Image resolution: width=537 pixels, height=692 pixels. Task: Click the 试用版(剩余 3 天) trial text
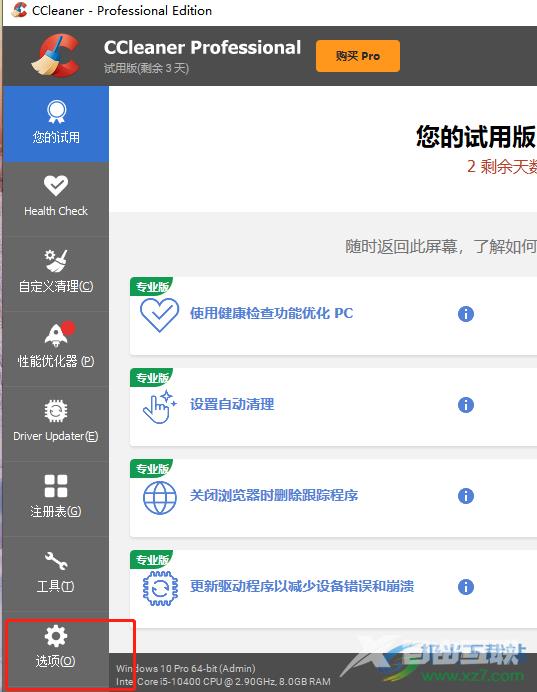click(146, 68)
